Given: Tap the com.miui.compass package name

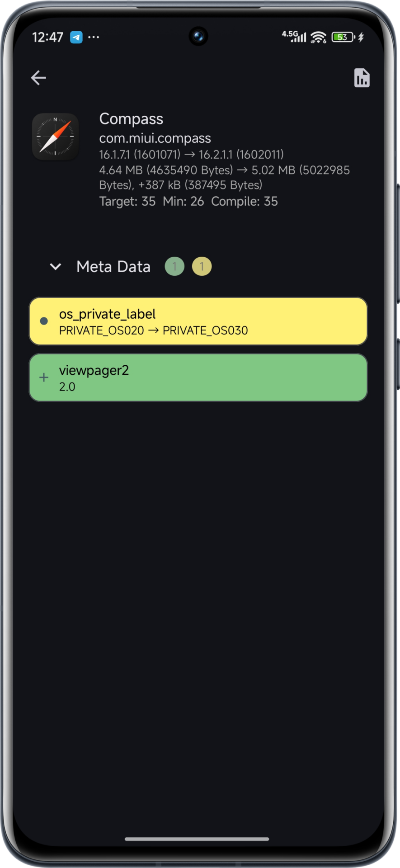Looking at the screenshot, I should point(155,138).
